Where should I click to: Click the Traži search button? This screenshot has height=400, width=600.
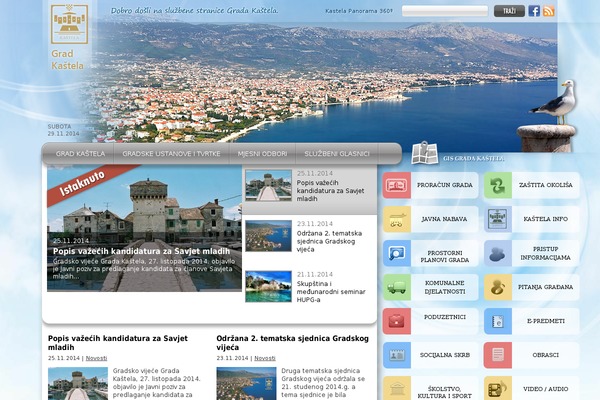(509, 11)
